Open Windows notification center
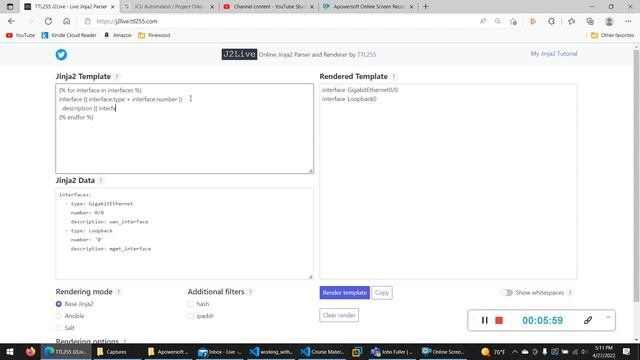The height and width of the screenshot is (360, 640). point(627,352)
